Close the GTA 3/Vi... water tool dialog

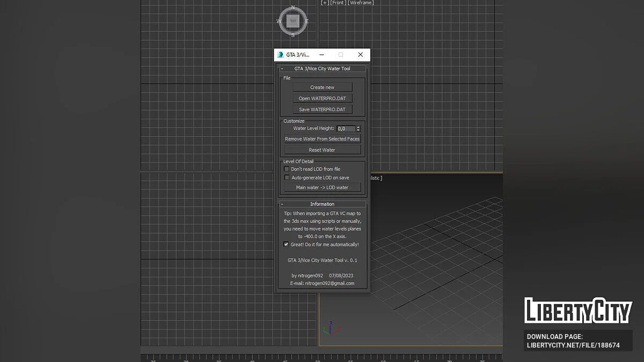click(361, 55)
